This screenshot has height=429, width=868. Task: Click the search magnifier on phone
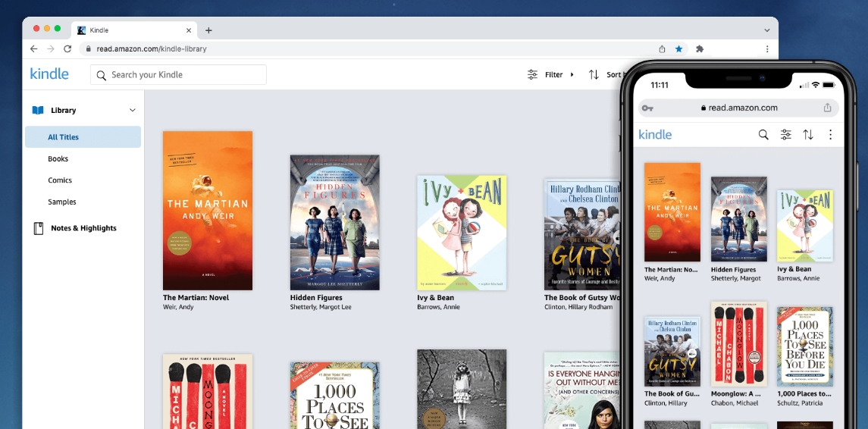(763, 134)
